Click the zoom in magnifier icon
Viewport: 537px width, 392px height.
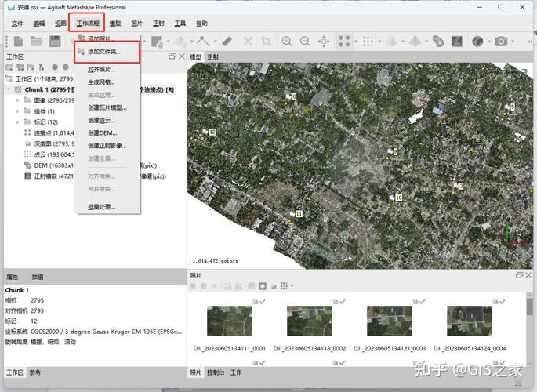click(287, 42)
